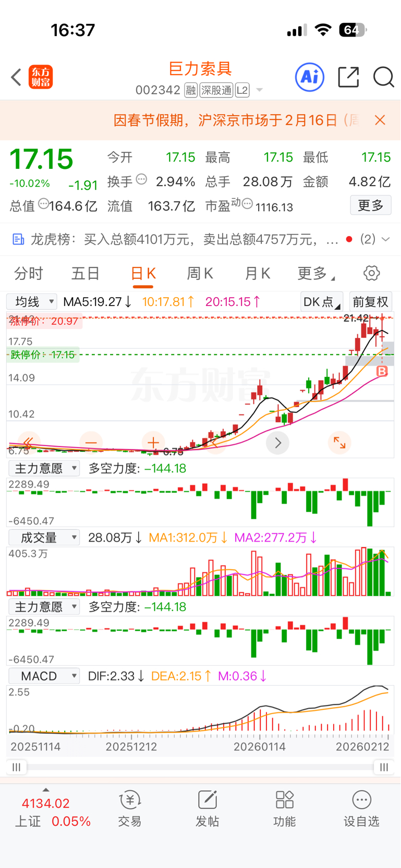Open the 龙虎榜 news document icon

click(18, 239)
